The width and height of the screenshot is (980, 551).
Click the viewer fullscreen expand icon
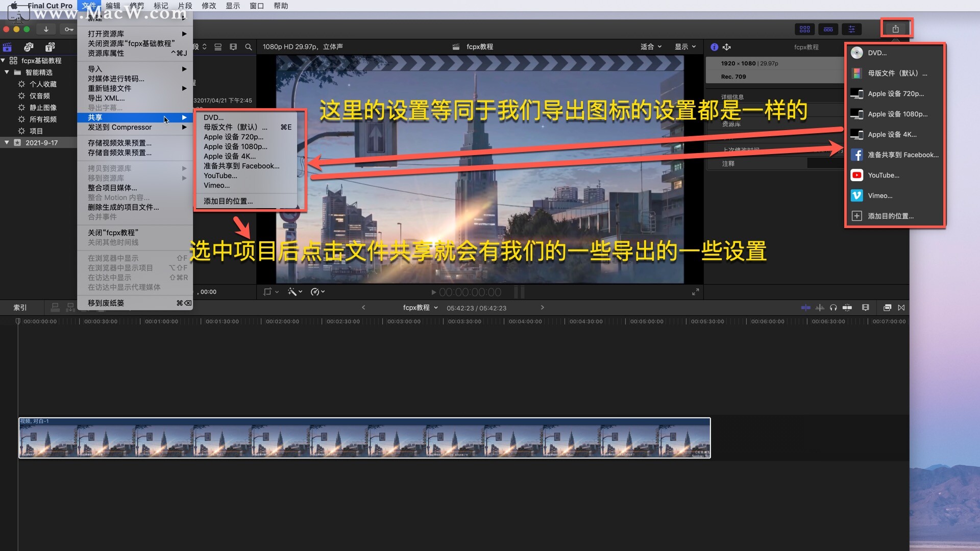click(695, 292)
